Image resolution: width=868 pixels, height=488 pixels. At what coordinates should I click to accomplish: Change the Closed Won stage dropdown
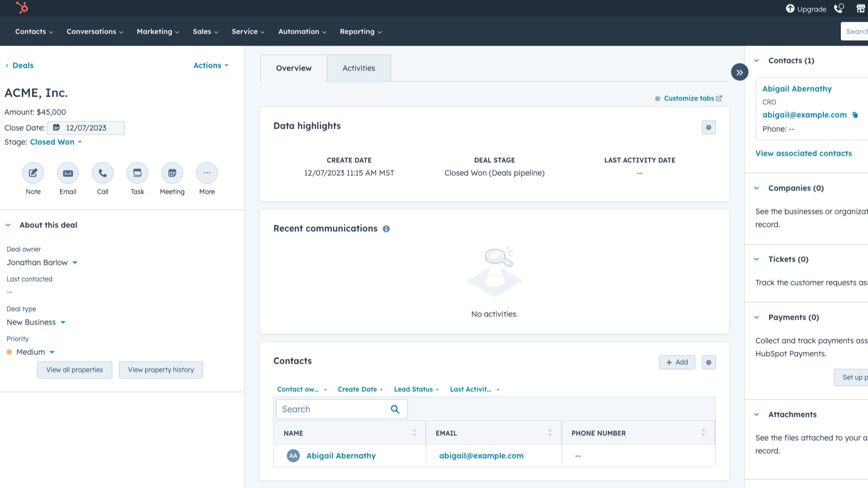[56, 142]
